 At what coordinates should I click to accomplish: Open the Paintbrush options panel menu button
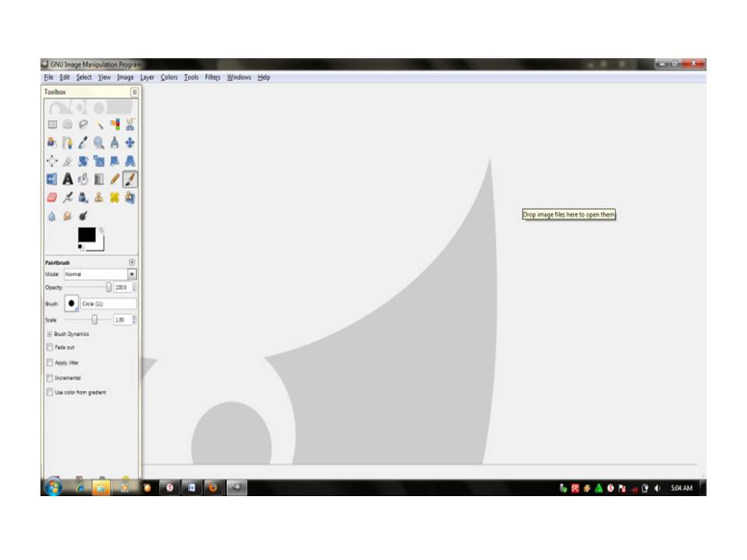132,262
